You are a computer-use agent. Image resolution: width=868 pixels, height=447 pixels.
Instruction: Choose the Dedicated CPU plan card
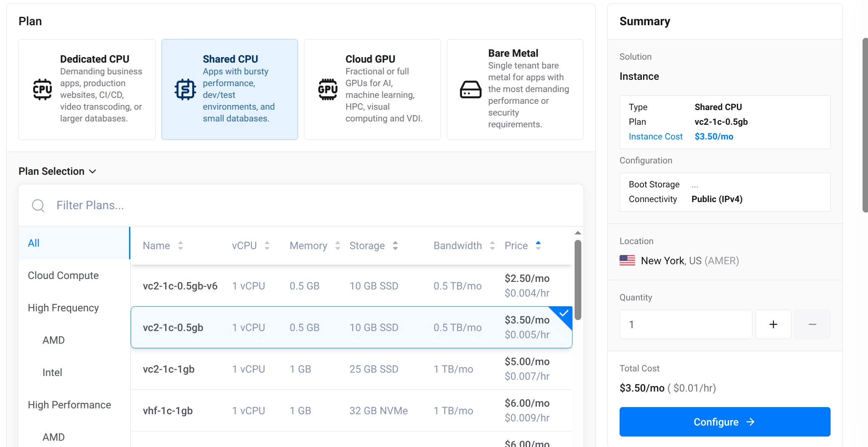pos(87,89)
